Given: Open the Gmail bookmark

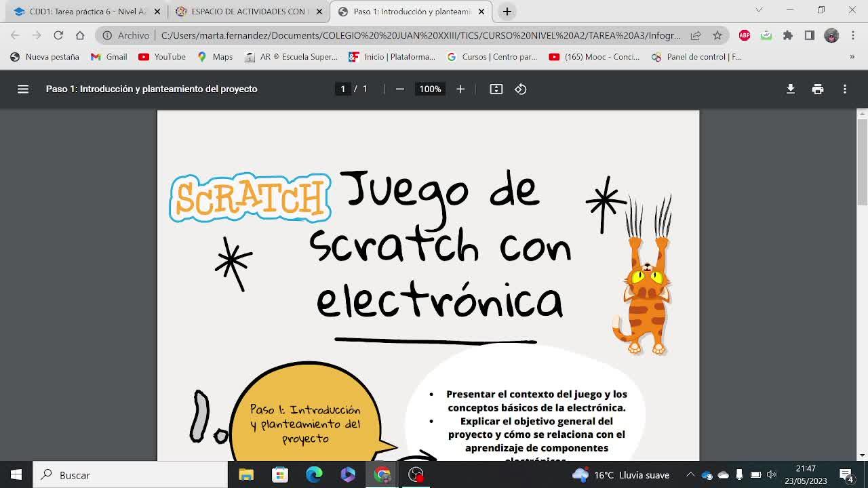Looking at the screenshot, I should (x=109, y=57).
